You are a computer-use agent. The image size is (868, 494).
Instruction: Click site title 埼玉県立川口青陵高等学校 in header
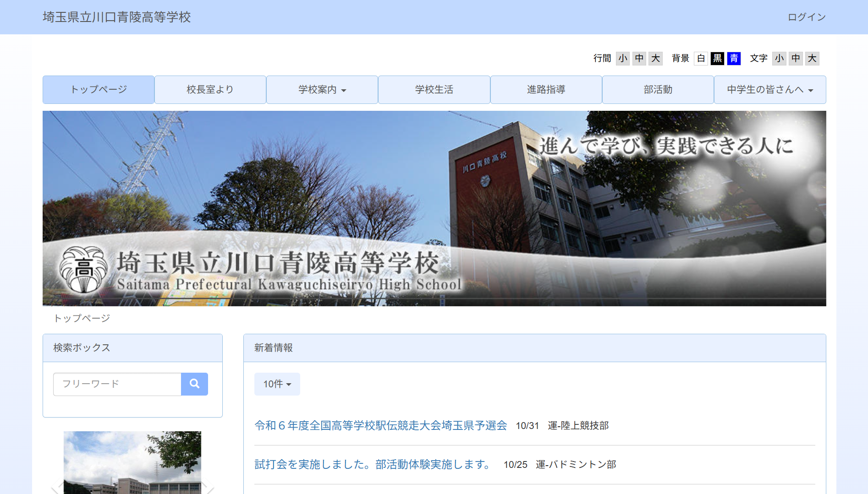[116, 17]
